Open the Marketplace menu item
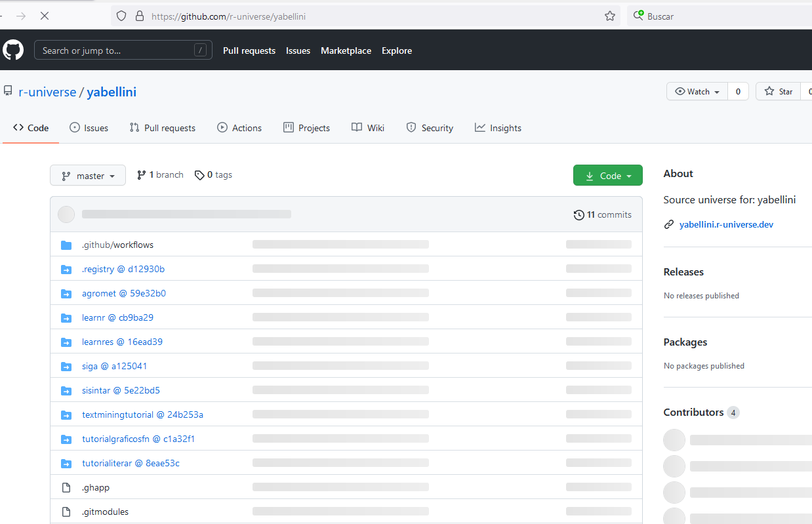 click(346, 50)
